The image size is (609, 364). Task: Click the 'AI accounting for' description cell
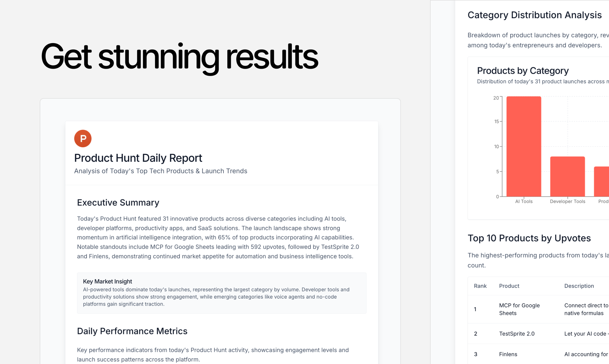click(x=586, y=354)
